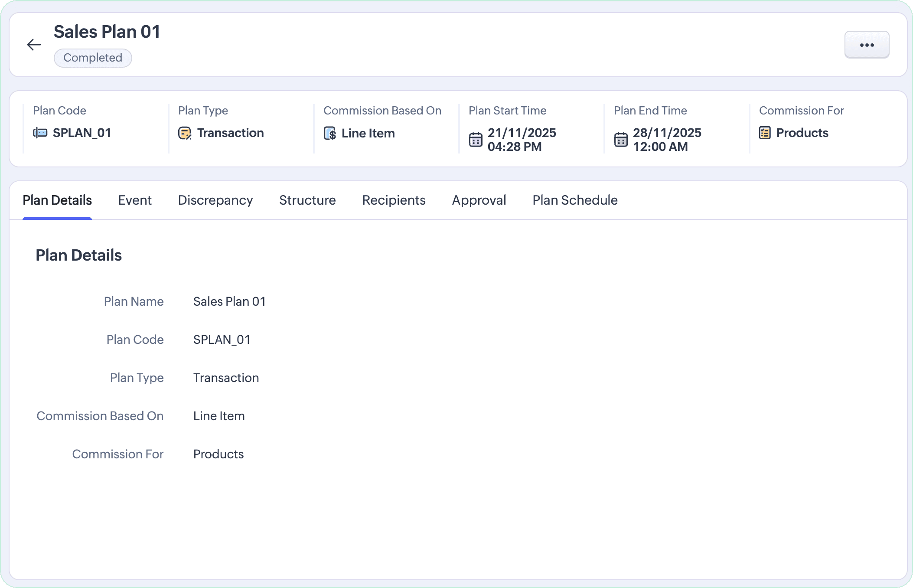Screen dimensions: 913x588
Task: Click the Plan Code tag icon
Action: point(40,133)
